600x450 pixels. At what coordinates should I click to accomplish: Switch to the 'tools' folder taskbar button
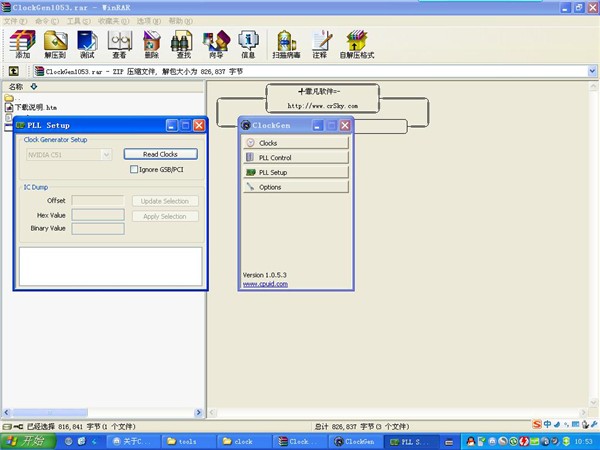point(187,442)
